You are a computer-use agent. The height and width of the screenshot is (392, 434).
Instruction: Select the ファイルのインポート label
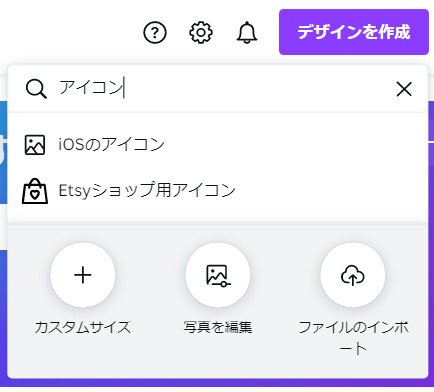(353, 338)
